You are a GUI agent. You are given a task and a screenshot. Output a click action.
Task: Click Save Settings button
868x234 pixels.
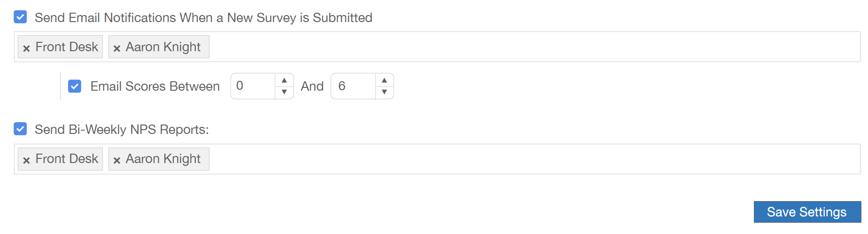[x=807, y=212]
